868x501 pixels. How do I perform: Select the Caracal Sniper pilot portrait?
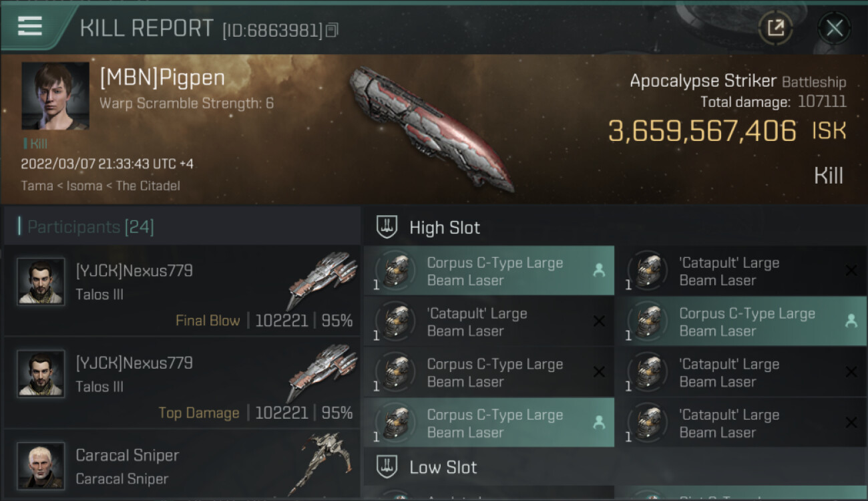41,466
